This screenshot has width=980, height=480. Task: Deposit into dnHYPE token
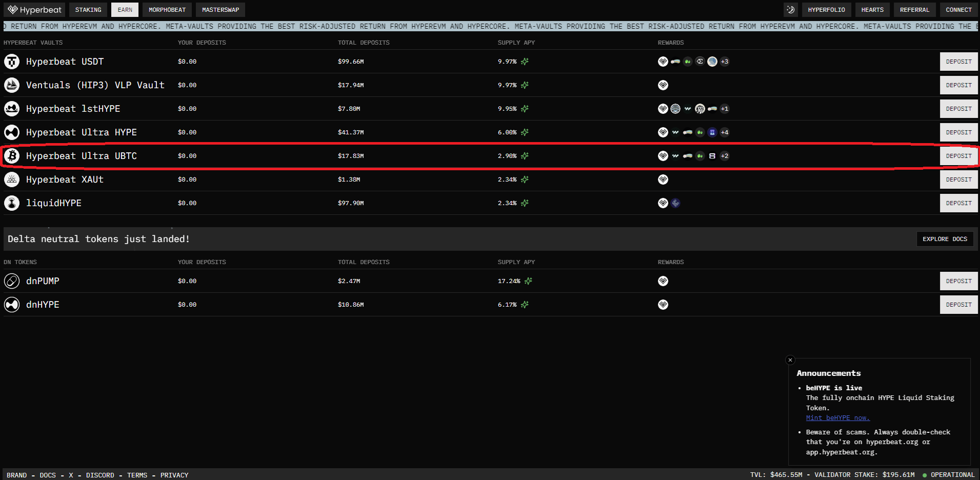pos(958,305)
